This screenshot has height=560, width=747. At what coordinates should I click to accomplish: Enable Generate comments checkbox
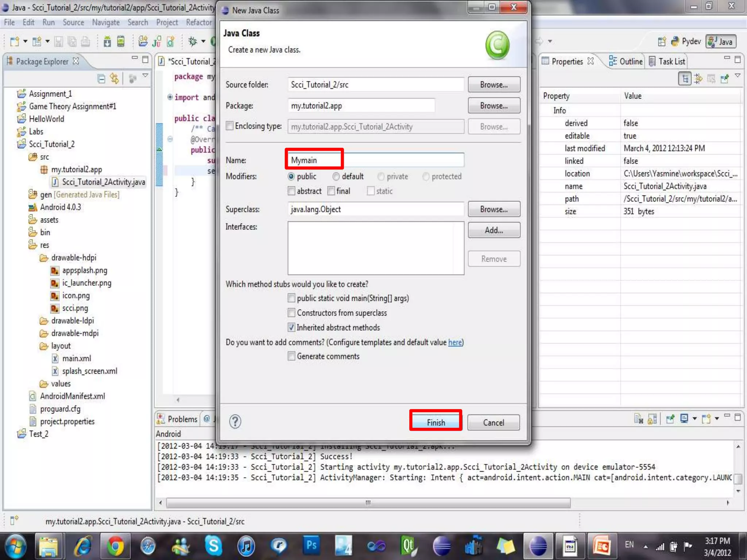tap(291, 356)
